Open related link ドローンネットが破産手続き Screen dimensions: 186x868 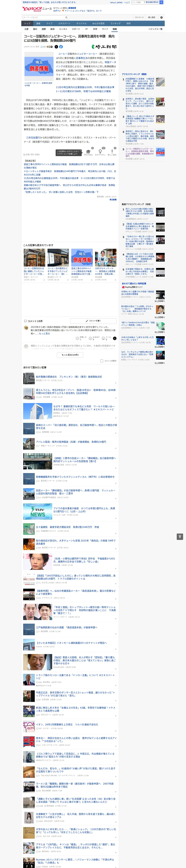[x=70, y=173]
